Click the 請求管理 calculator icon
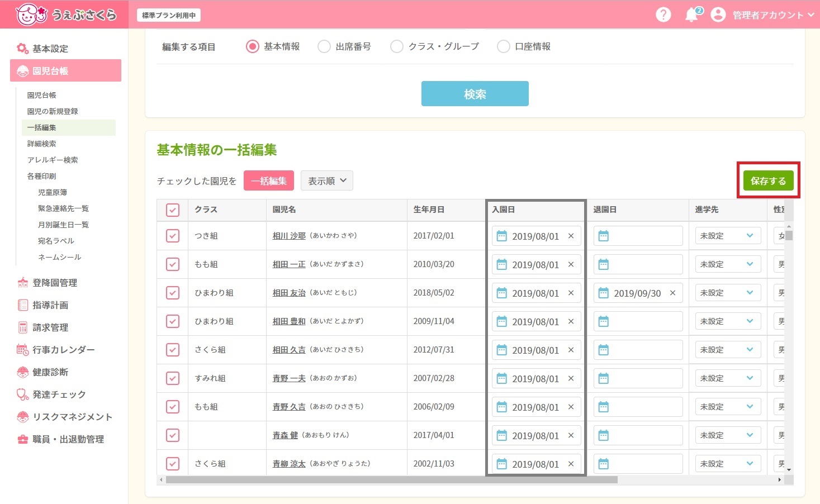 pyautogui.click(x=22, y=327)
